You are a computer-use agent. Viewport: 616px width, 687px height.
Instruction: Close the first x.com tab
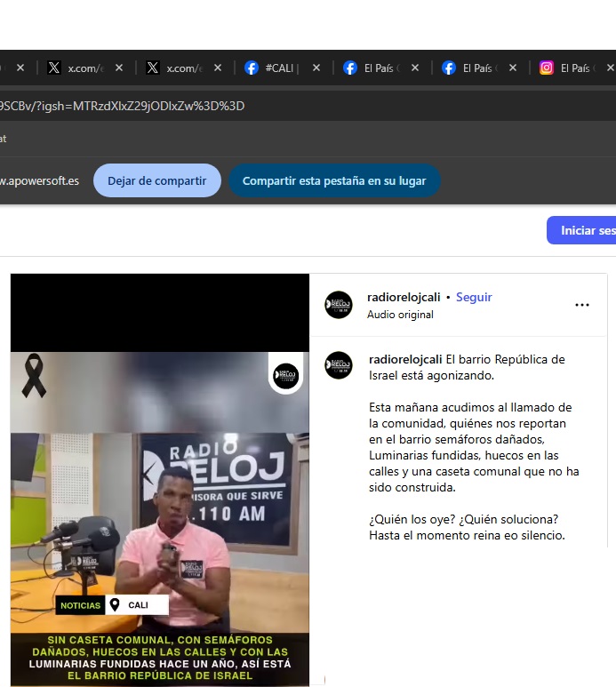pos(119,68)
